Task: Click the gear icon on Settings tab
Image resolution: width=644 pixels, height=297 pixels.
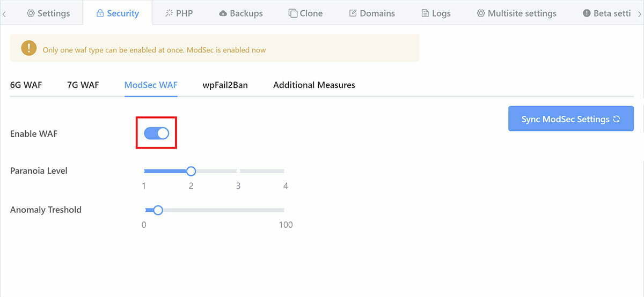Action: click(31, 13)
